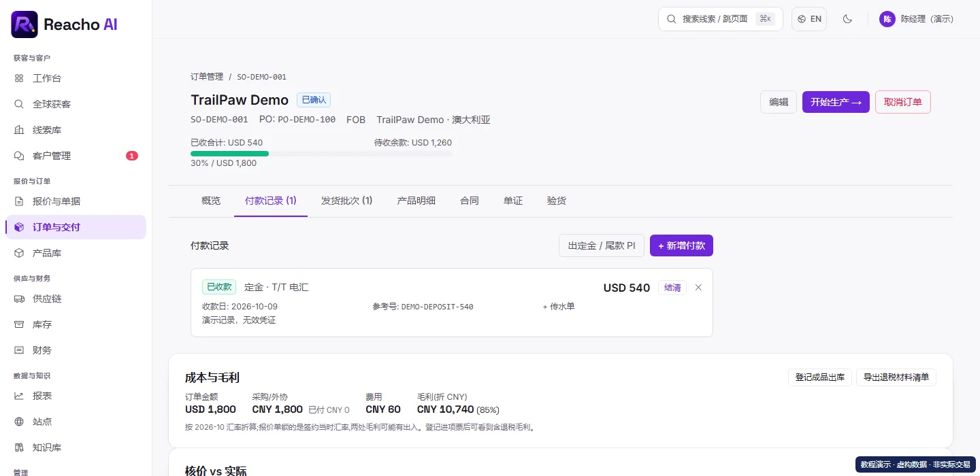Click the 供应链 truck icon
Viewport: 980px width, 476px height.
tap(19, 299)
